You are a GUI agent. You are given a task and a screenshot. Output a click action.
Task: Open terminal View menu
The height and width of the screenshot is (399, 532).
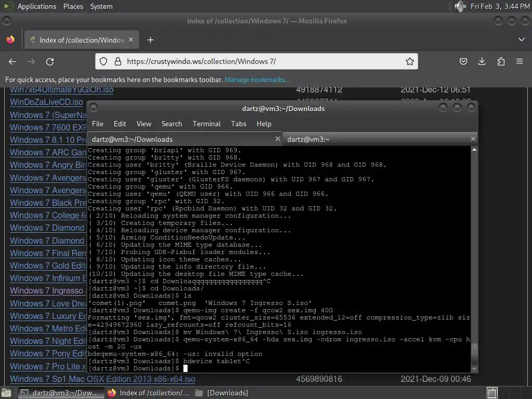[x=144, y=124]
